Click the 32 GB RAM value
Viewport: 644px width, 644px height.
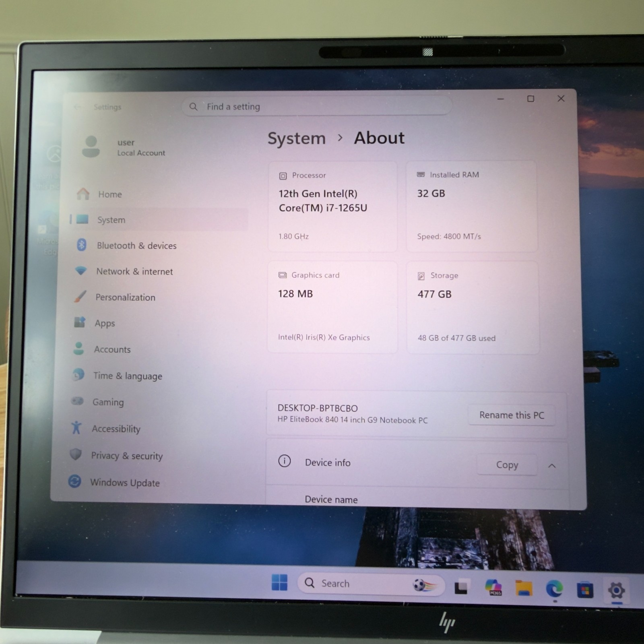point(431,194)
